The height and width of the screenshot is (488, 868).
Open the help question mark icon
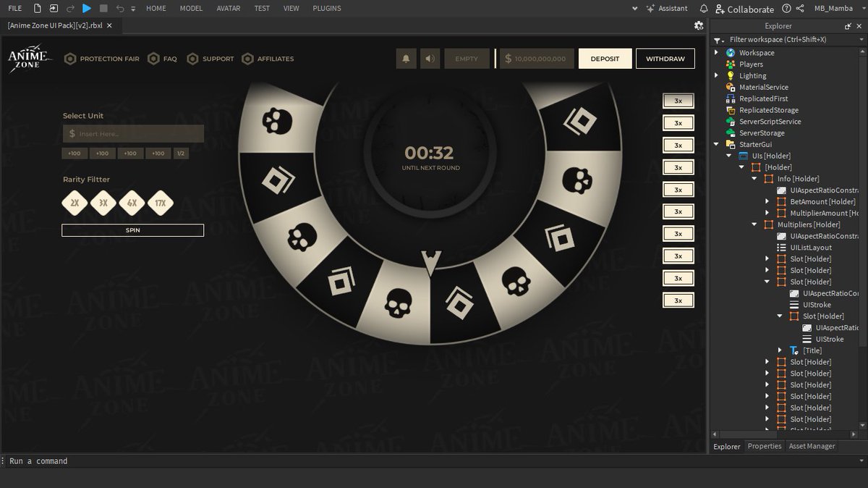coord(785,9)
